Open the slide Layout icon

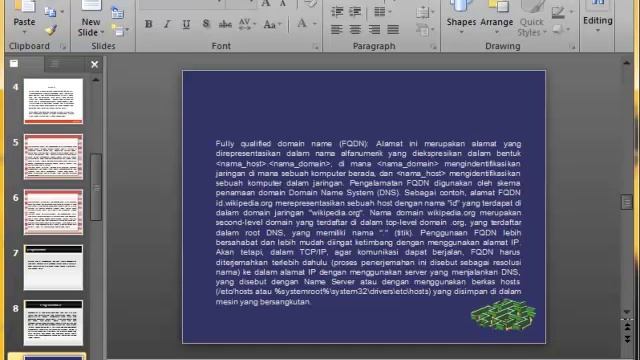tap(118, 13)
